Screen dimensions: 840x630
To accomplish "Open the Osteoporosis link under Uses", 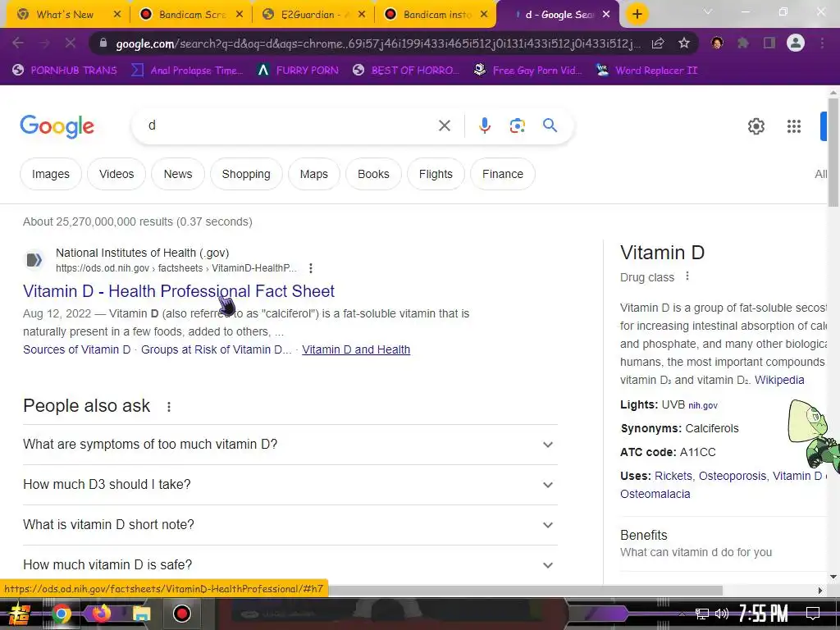I will point(733,476).
